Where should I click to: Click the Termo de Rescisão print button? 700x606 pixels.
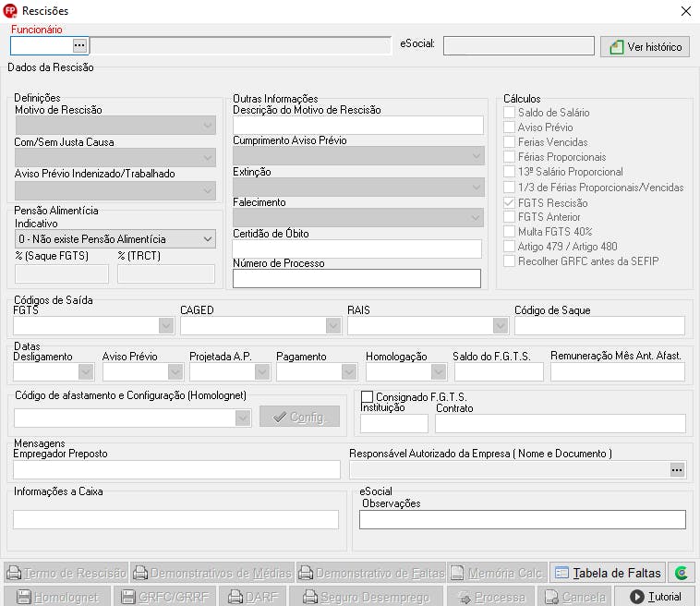65,573
